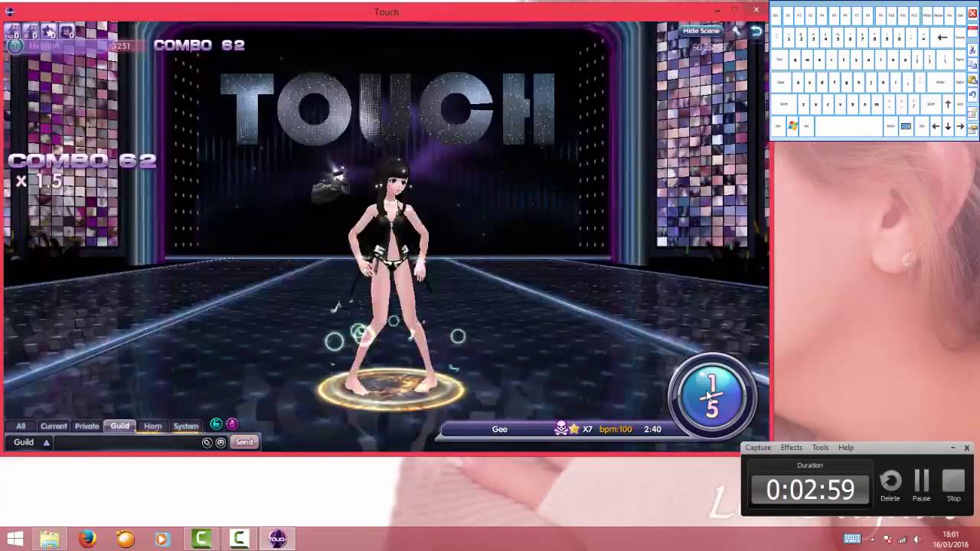Click the touch keyboard icon in system tray
This screenshot has width=980, height=551.
(851, 539)
